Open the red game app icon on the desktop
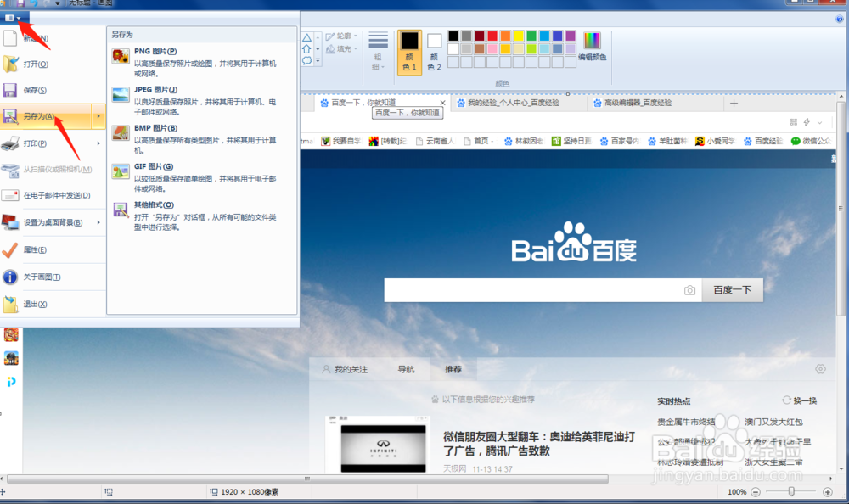 [x=10, y=335]
